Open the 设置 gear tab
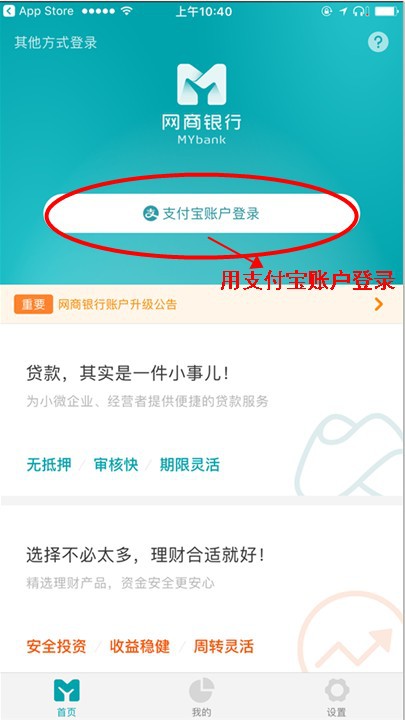 [x=337, y=690]
